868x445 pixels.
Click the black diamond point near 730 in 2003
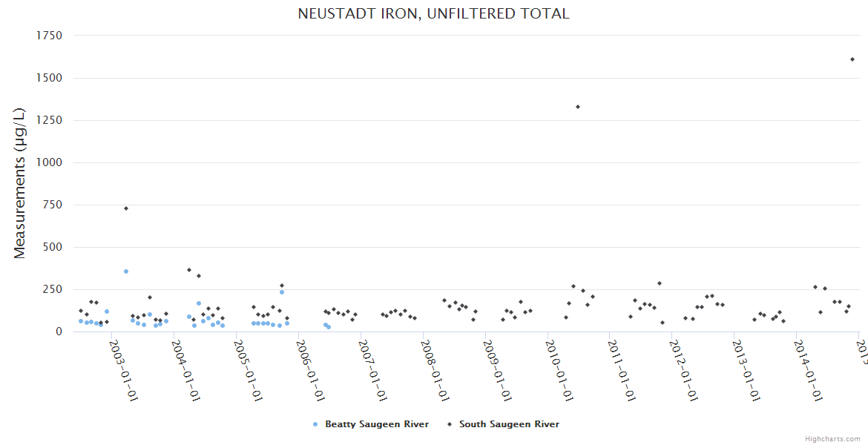[126, 208]
